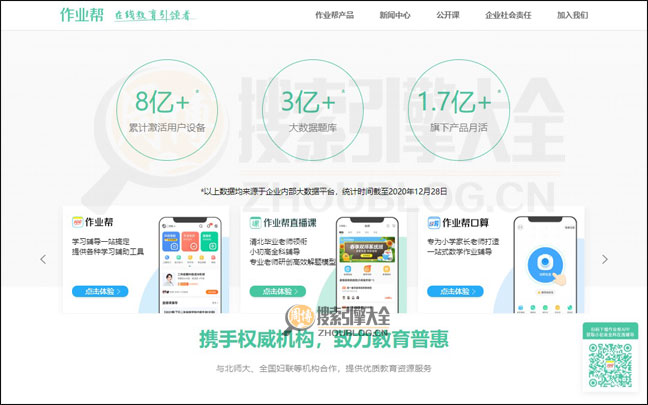
Task: Click the 3亿+ 大数据题库 circle
Action: [x=313, y=110]
